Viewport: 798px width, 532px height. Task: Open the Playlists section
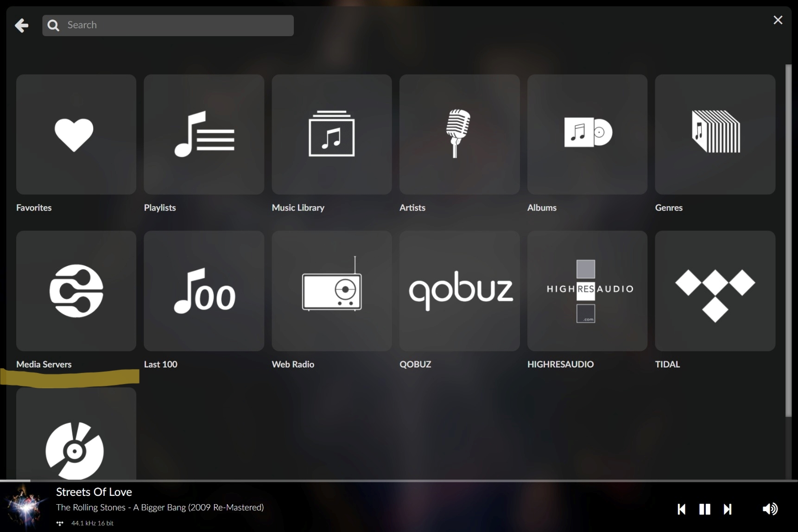(x=203, y=134)
